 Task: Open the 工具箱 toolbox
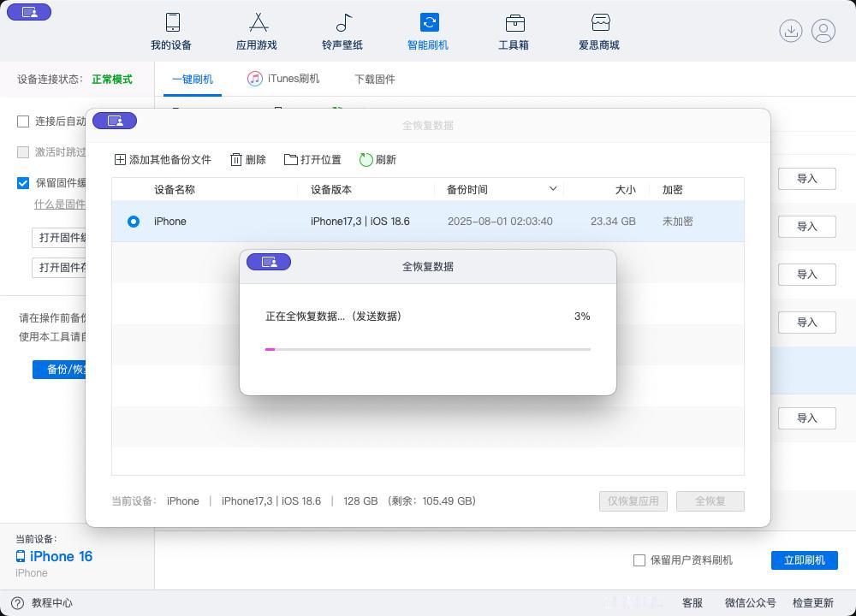[514, 32]
